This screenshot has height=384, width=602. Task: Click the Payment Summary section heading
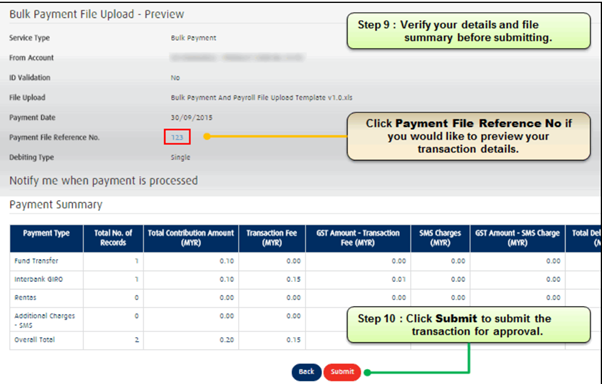56,205
